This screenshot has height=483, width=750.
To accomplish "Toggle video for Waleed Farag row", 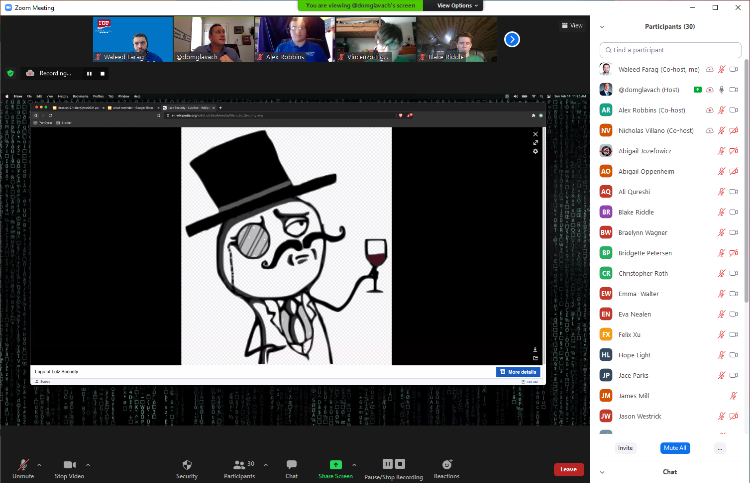I will (x=734, y=69).
